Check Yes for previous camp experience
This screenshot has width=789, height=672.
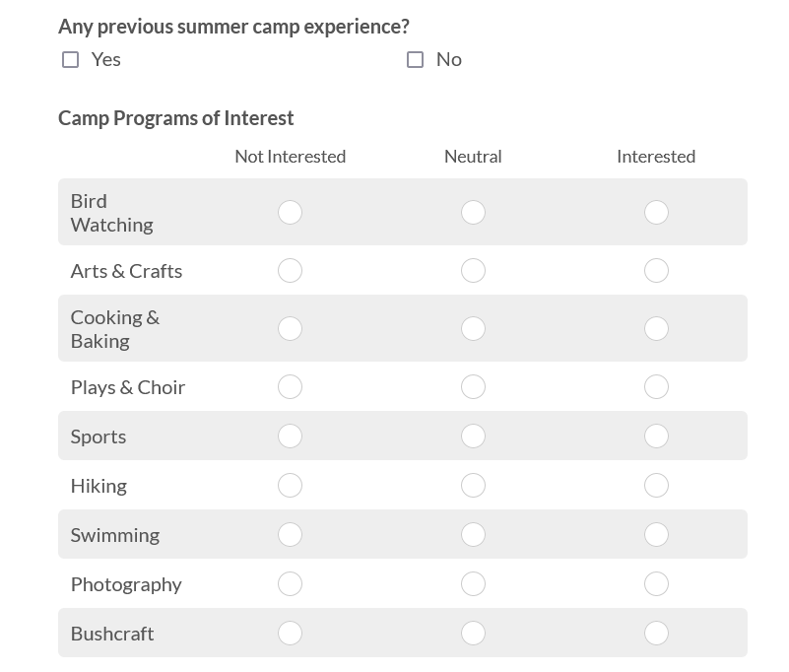point(71,60)
